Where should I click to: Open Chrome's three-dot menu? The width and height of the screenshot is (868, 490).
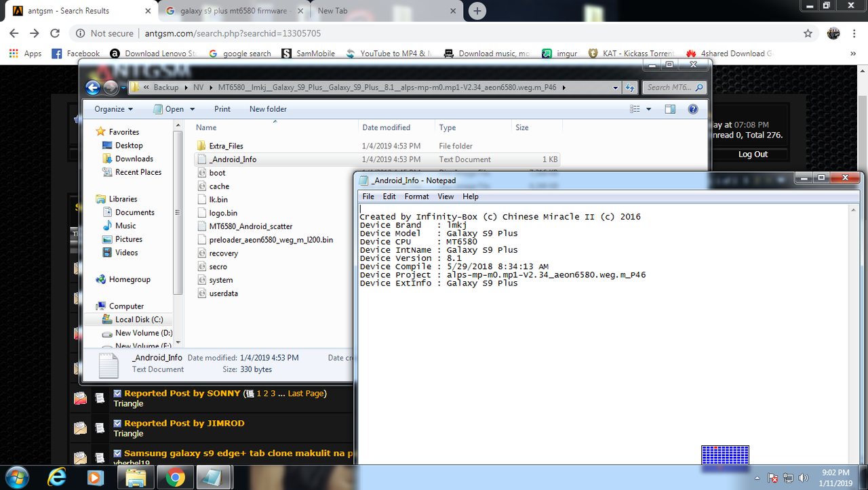pos(854,33)
